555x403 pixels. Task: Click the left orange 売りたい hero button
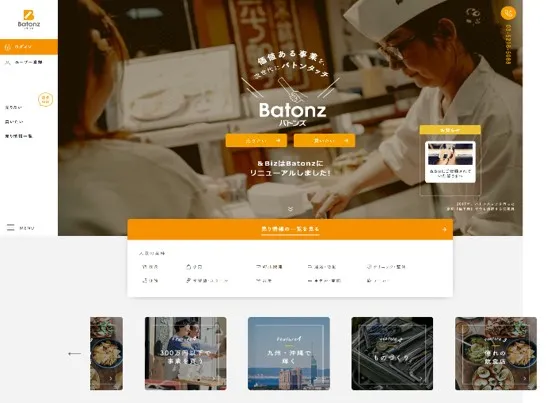point(256,140)
